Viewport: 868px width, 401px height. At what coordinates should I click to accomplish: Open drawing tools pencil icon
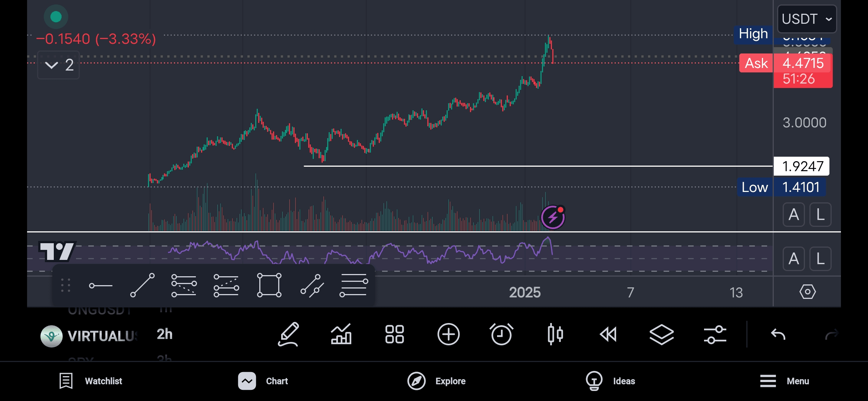tap(289, 335)
